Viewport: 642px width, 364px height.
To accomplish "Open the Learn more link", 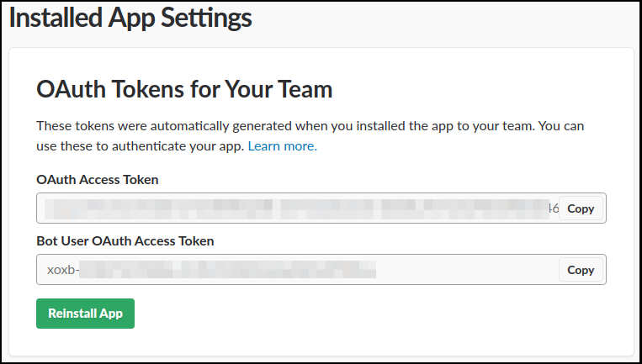I will coord(282,146).
